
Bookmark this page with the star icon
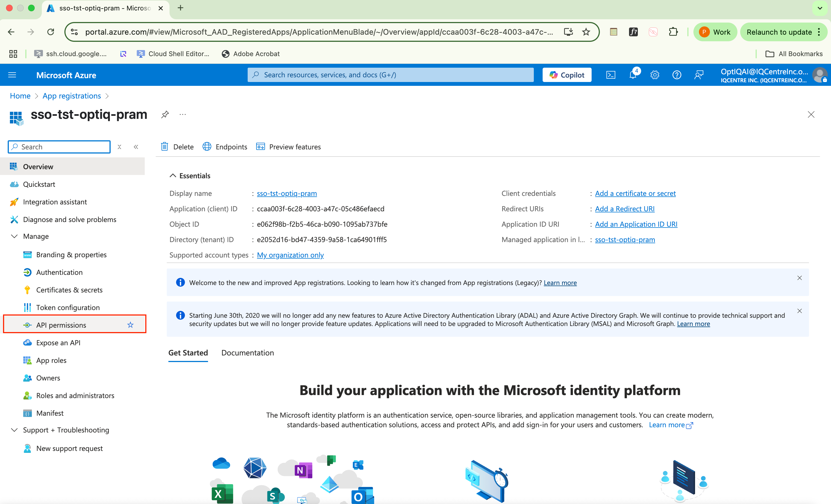[x=586, y=32]
